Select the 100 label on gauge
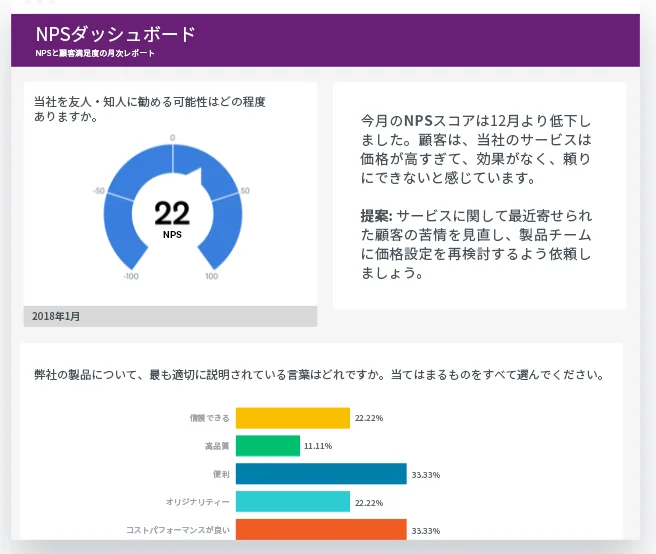Viewport: 656px width, 554px height. pyautogui.click(x=212, y=276)
